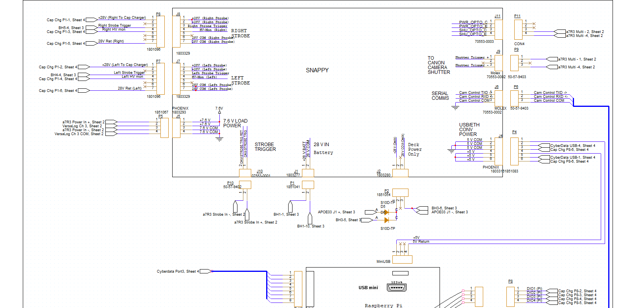Select the a7R3 Power In +, Sheet 2 label
Screen dimensions: 644x308
click(x=83, y=122)
